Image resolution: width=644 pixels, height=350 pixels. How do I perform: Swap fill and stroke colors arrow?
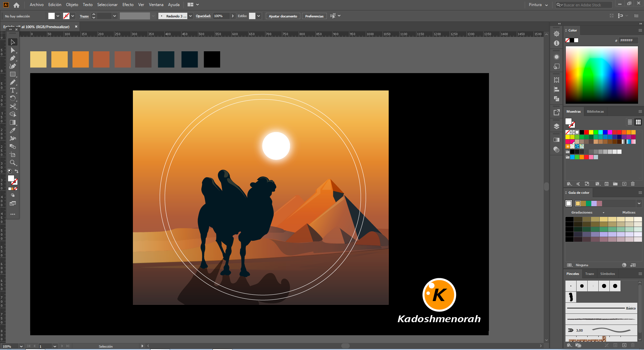tap(16, 171)
